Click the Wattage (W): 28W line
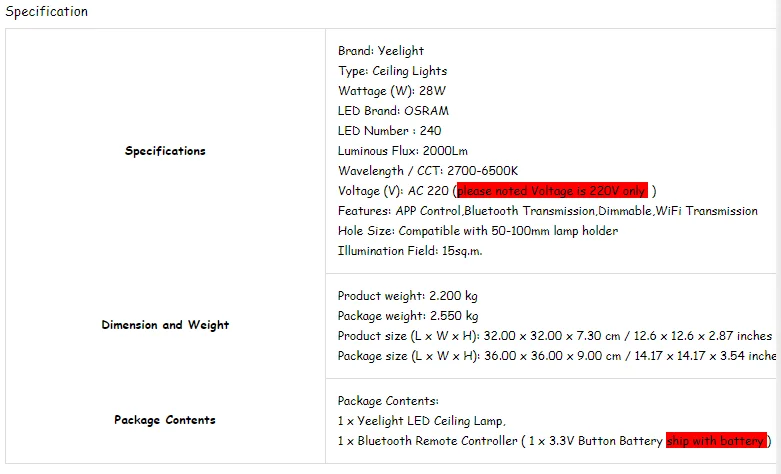The height and width of the screenshot is (474, 781). [x=391, y=91]
